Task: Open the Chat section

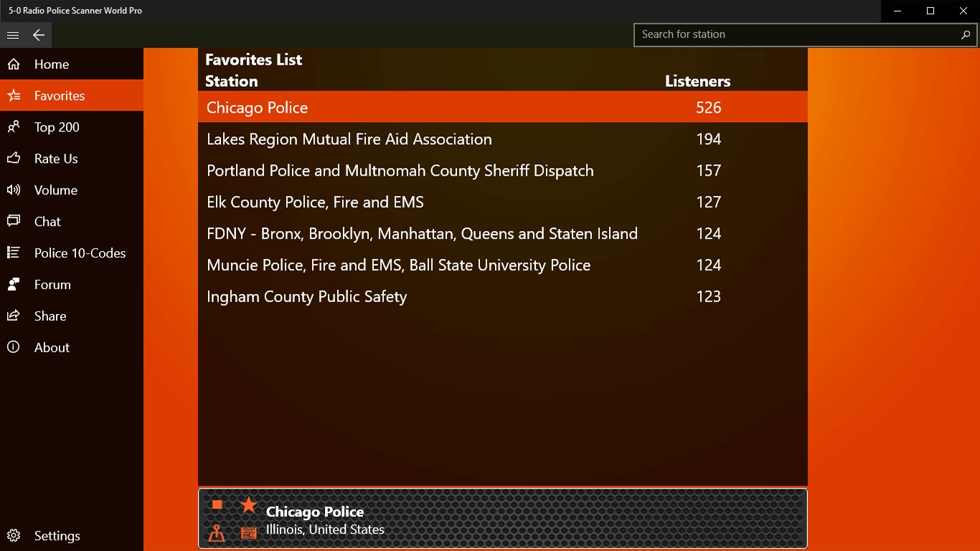Action: point(72,222)
